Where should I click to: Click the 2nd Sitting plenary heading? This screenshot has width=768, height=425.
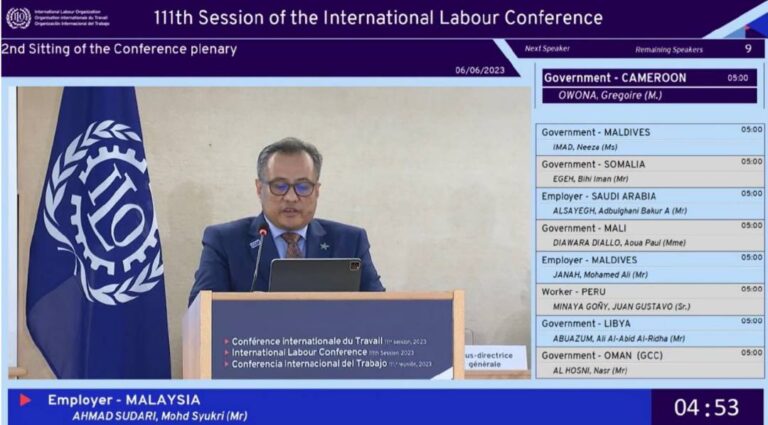(119, 48)
